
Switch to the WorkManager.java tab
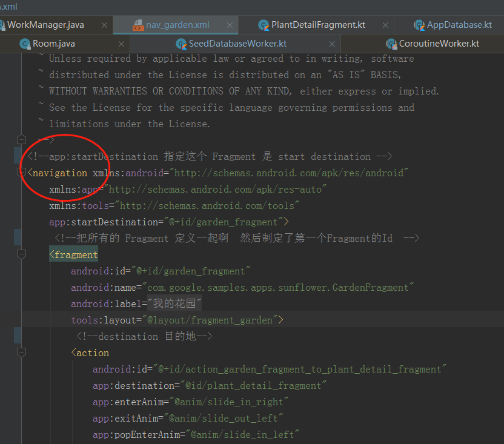[45, 25]
